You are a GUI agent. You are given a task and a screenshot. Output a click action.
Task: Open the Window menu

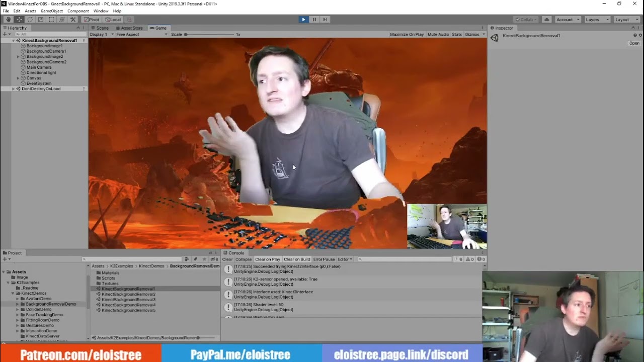[101, 11]
